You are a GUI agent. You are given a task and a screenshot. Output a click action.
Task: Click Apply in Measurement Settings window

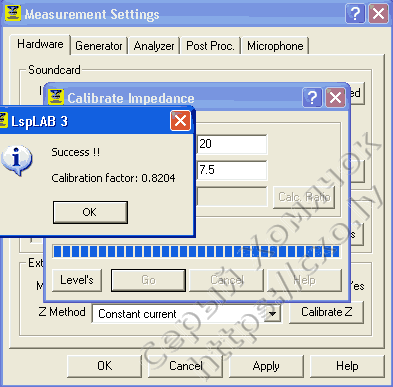click(x=266, y=366)
